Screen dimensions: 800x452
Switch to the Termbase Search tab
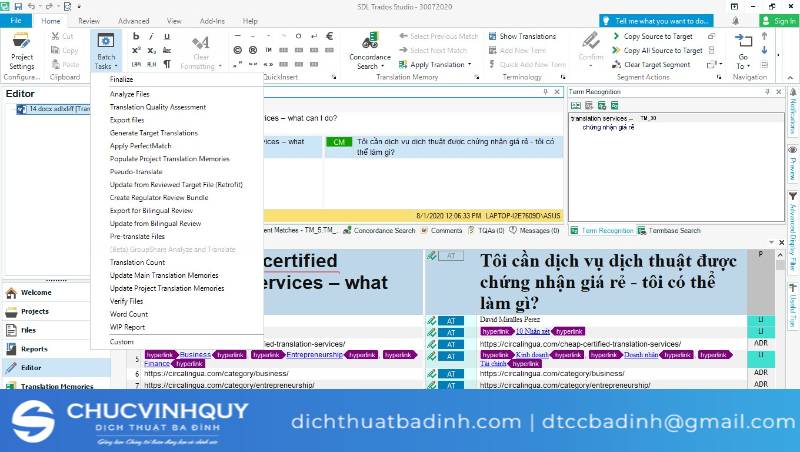point(669,231)
